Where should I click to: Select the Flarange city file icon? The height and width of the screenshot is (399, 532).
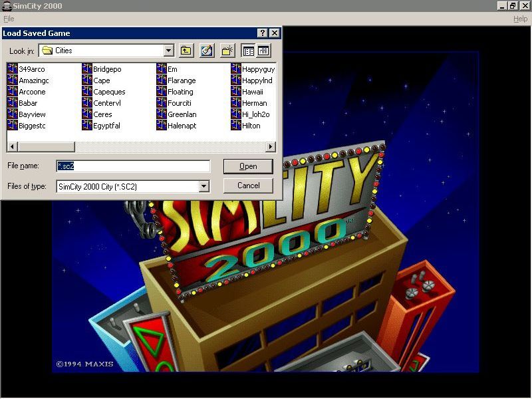coord(162,80)
